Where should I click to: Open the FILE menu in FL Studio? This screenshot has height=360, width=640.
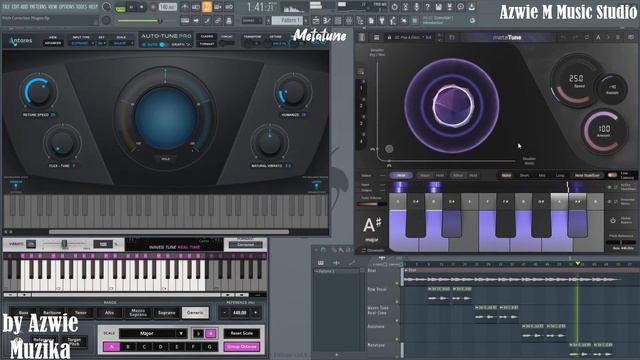[x=6, y=7]
